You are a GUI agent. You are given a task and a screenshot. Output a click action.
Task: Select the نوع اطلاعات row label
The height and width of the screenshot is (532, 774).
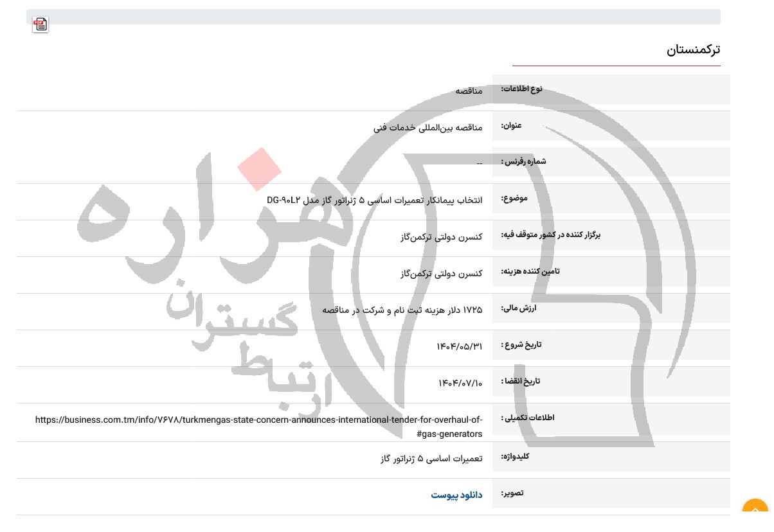521,89
